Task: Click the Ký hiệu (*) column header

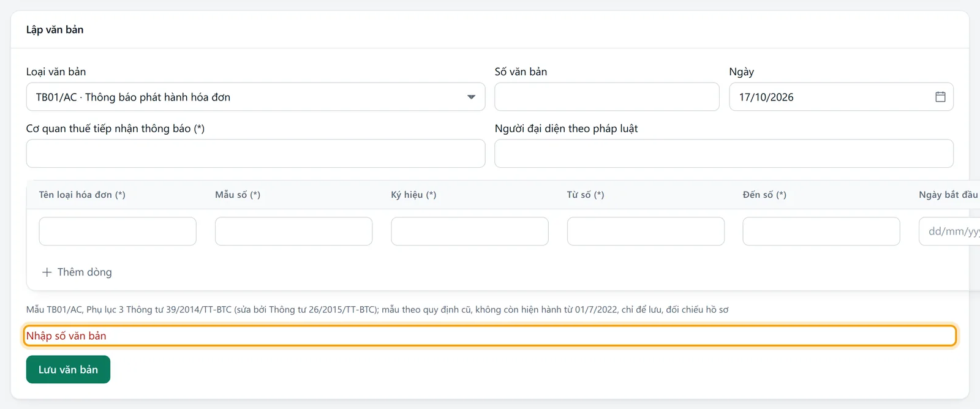Action: coord(413,195)
